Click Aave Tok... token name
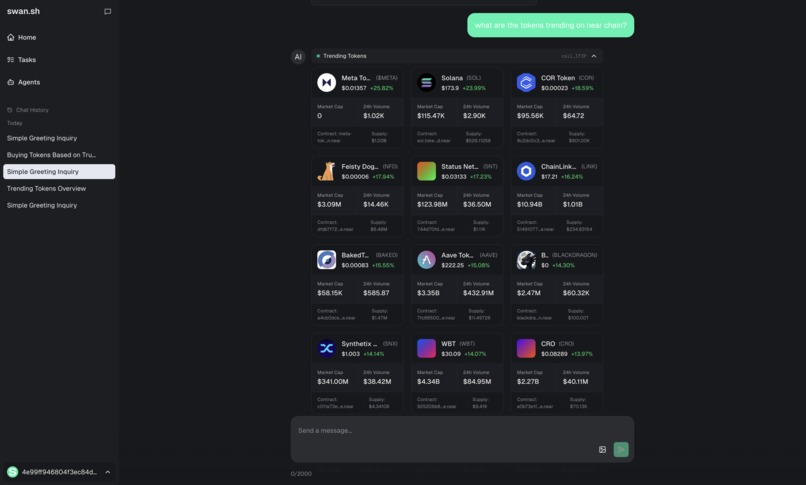This screenshot has height=485, width=806. coord(457,255)
